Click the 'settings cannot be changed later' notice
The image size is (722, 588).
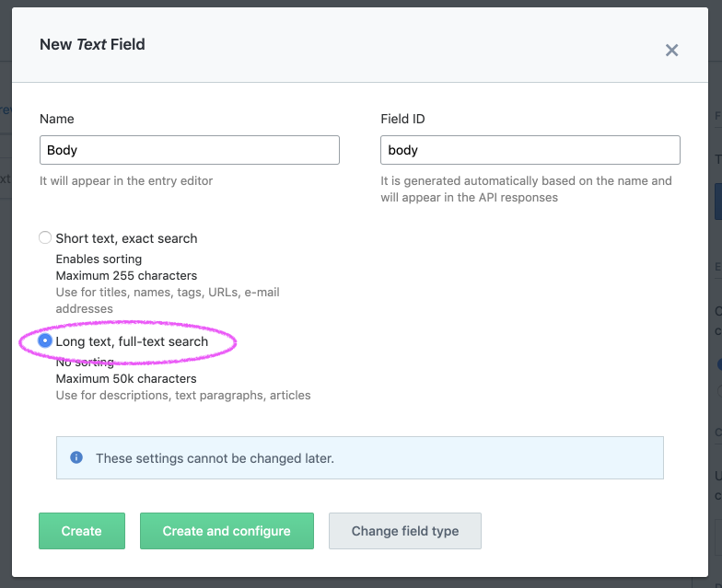215,458
